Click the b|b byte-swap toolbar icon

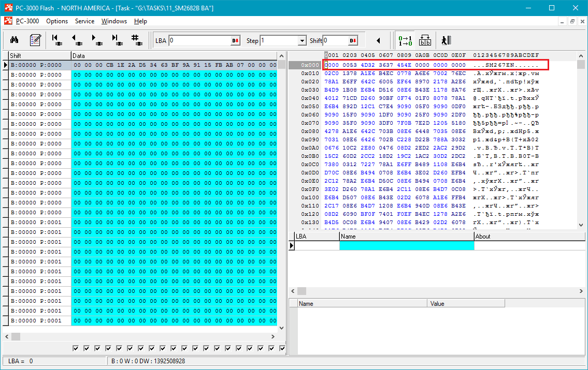click(425, 40)
